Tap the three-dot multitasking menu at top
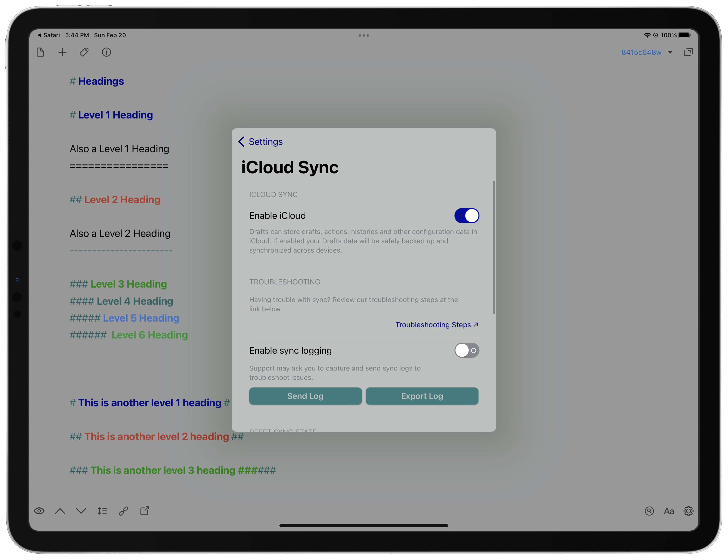 pos(364,35)
